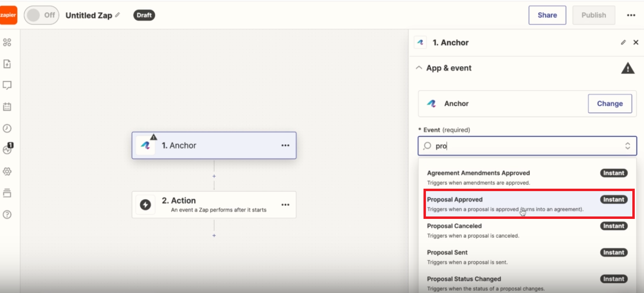Click the Untitled Zap title text
Viewport: 644px width, 293px height.
coord(89,15)
